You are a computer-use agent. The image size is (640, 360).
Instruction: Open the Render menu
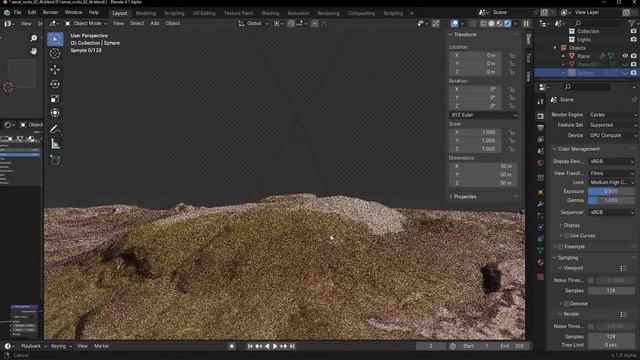tap(50, 13)
